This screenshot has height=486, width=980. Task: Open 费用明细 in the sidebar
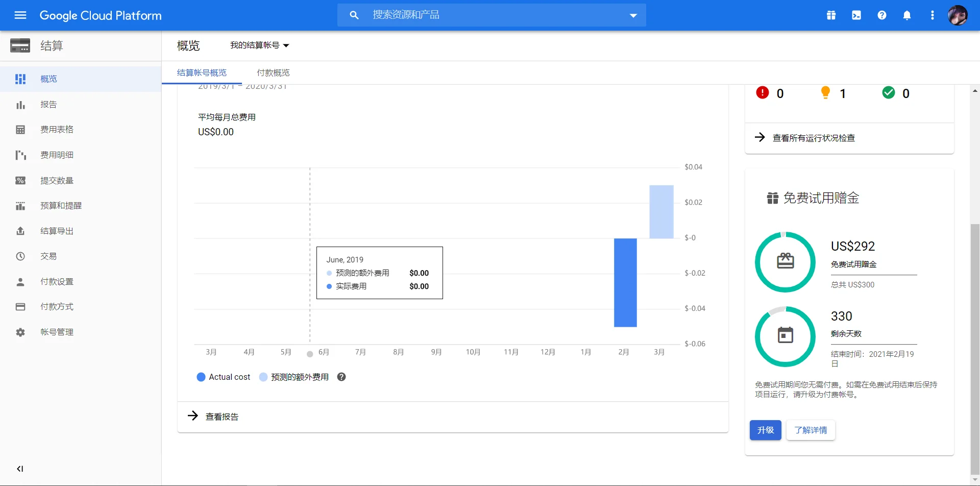81,155
